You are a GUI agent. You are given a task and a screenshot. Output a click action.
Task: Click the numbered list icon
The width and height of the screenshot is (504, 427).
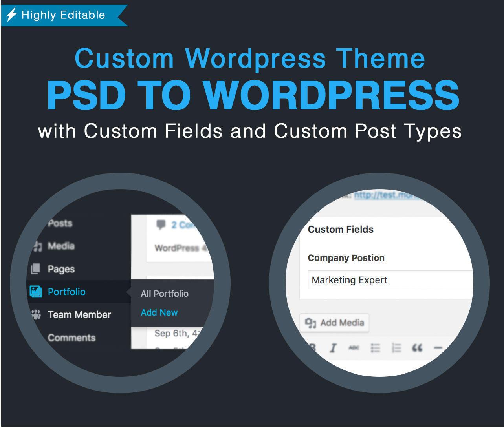point(396,347)
